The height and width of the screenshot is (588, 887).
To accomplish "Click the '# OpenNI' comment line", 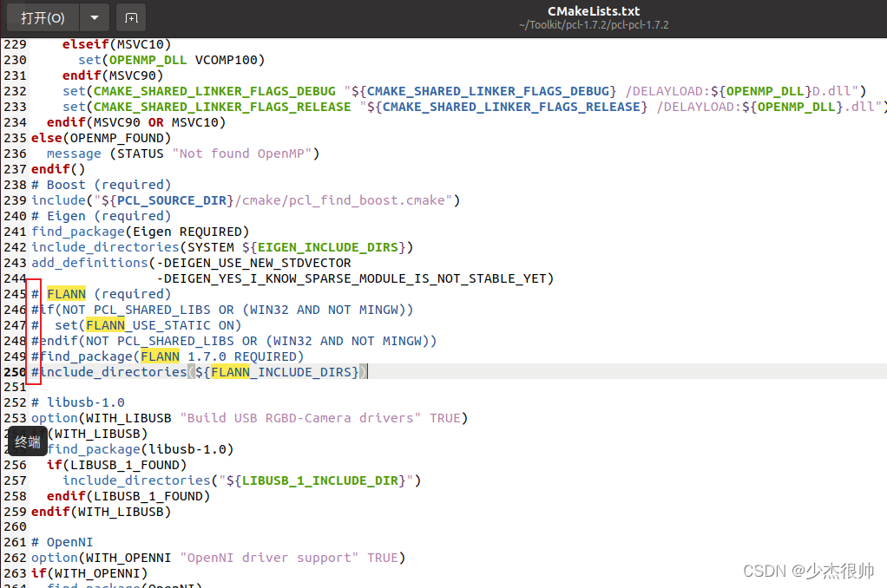I will (x=62, y=542).
